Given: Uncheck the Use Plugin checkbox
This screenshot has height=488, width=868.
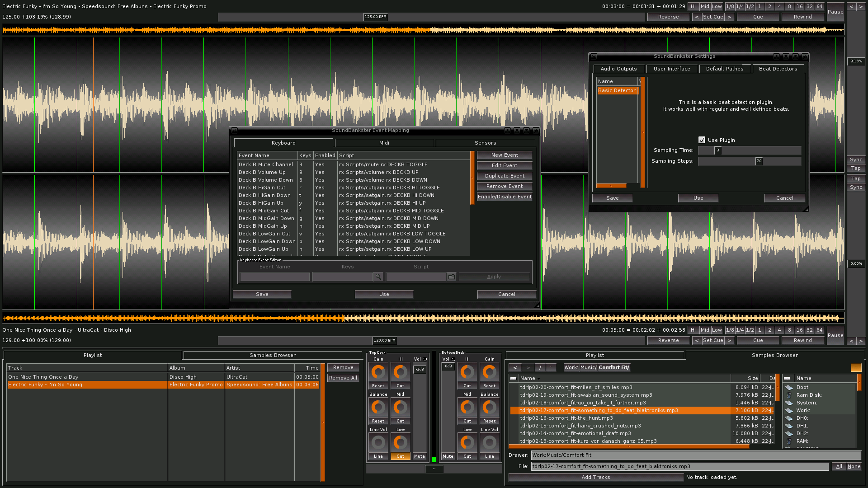Looking at the screenshot, I should 702,140.
